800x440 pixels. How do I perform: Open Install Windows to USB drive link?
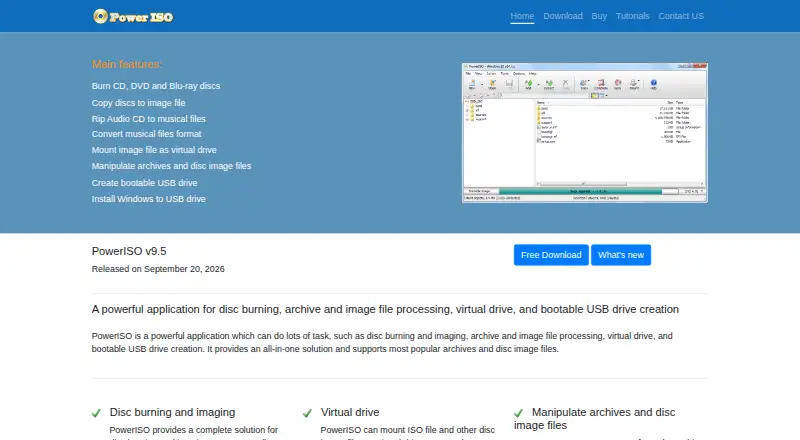pos(148,199)
